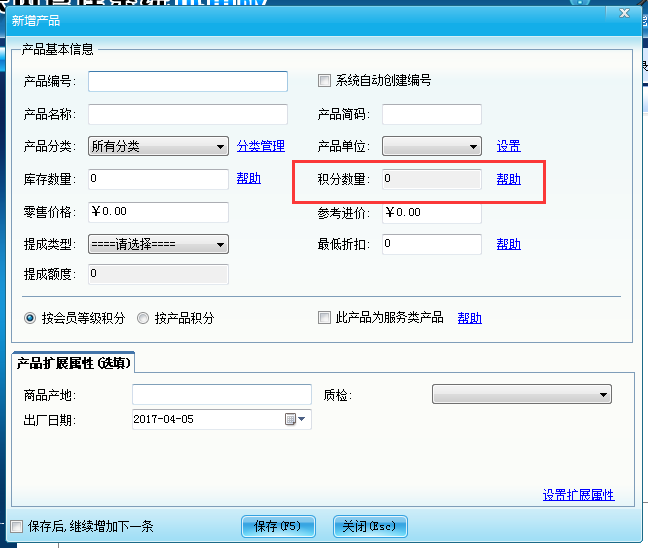Open 帮助 link beside 服务类产品
Image resolution: width=648 pixels, height=548 pixels.
(x=470, y=318)
